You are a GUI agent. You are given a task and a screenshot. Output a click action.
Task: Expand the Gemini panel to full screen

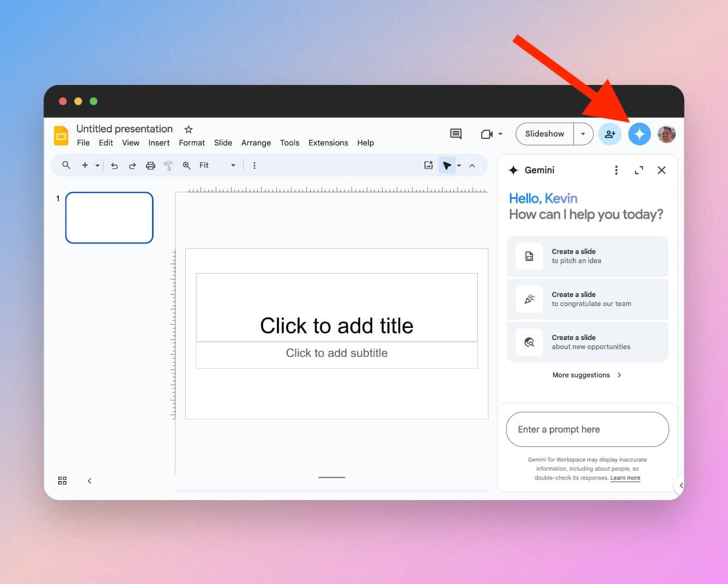[x=639, y=170]
